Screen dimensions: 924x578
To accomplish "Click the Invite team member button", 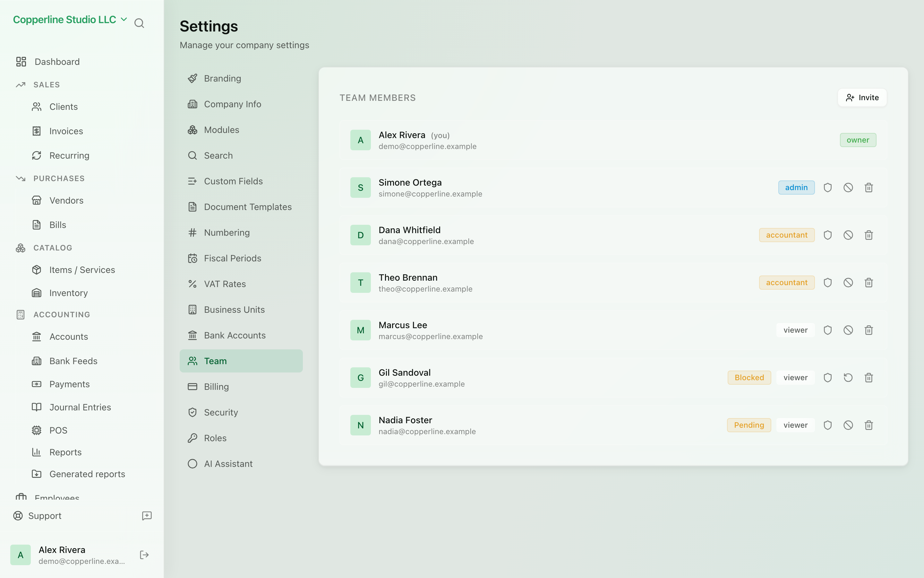I will 862,98.
